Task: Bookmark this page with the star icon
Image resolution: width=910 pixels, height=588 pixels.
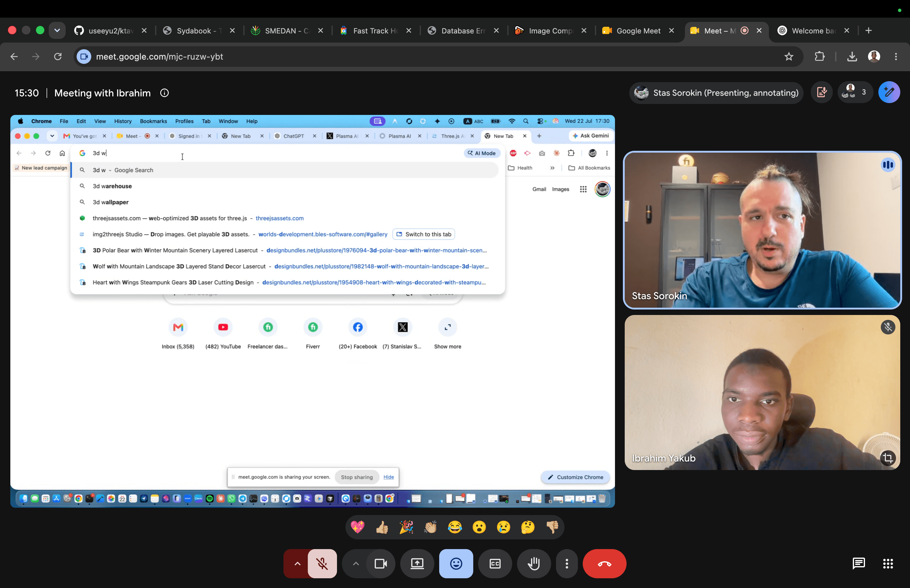Action: point(789,57)
